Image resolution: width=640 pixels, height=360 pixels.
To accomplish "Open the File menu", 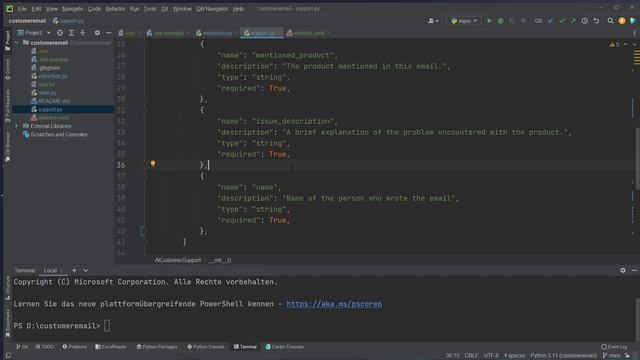I will tap(22, 9).
